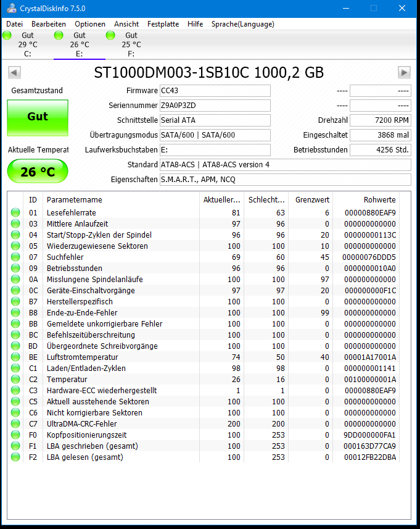
Task: Select Hardware-ECC wiederhergestellt row
Action: pyautogui.click(x=204, y=390)
